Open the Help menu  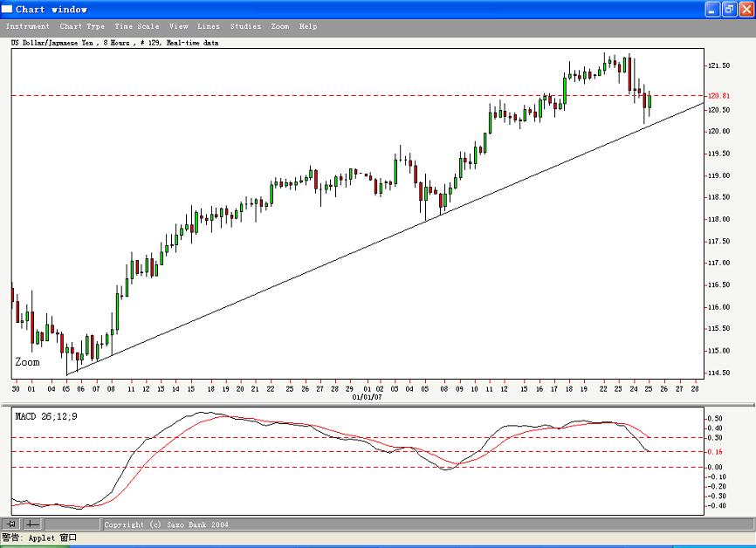[x=307, y=26]
